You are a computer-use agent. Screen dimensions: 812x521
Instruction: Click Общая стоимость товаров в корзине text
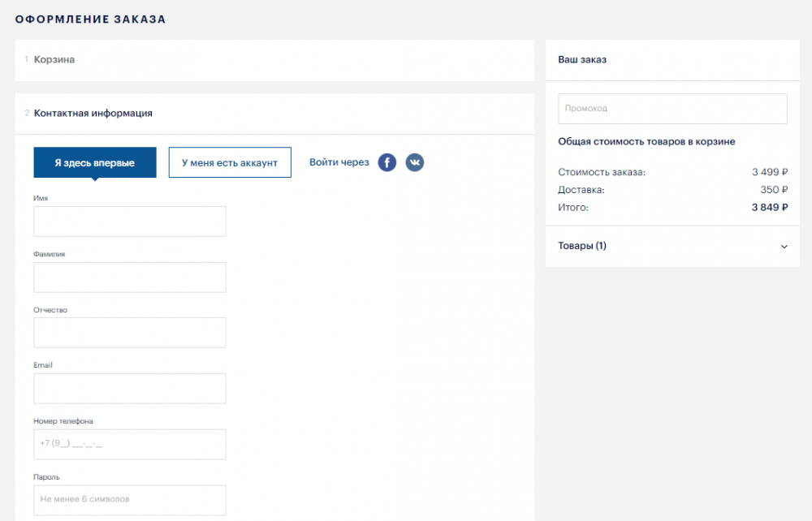tap(646, 142)
